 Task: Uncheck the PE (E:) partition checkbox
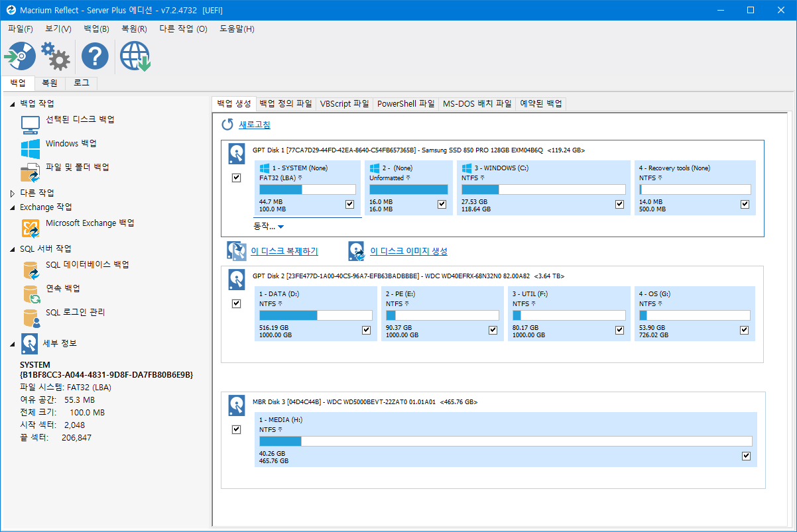click(x=493, y=330)
